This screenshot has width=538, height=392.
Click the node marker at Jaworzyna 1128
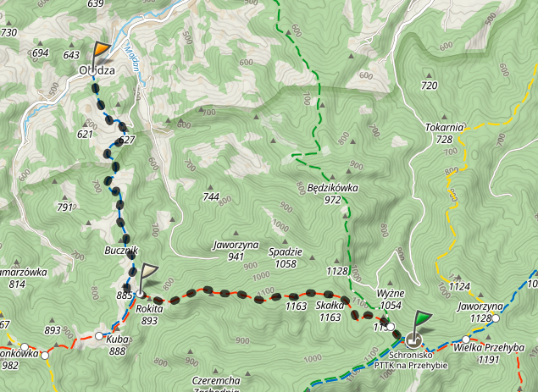[496, 318]
